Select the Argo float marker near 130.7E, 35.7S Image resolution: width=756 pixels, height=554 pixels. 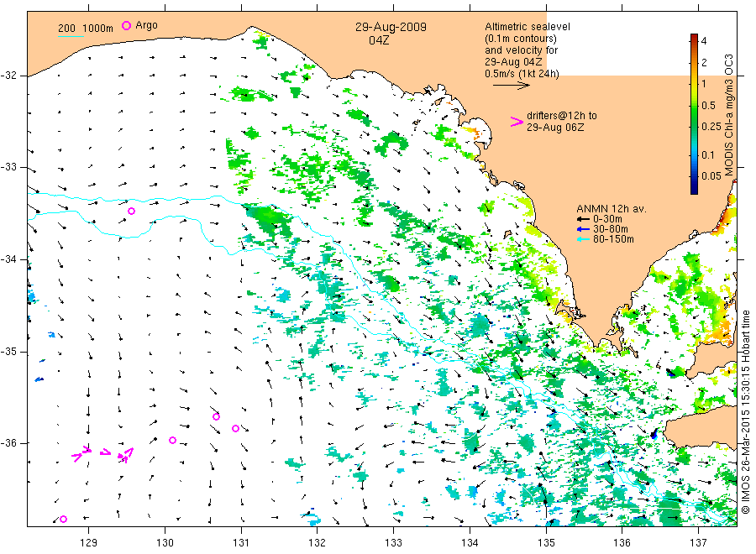216,416
